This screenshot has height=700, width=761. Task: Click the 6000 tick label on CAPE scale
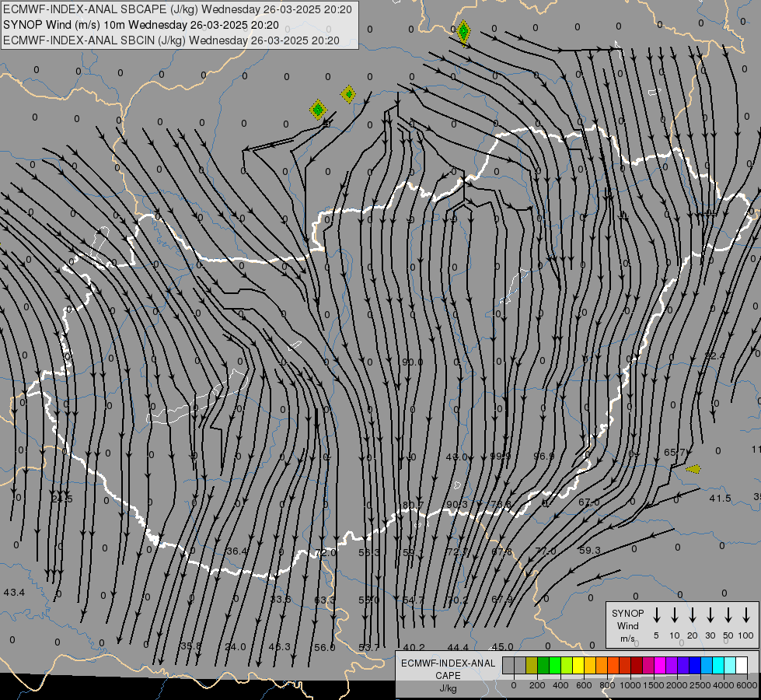tap(747, 685)
